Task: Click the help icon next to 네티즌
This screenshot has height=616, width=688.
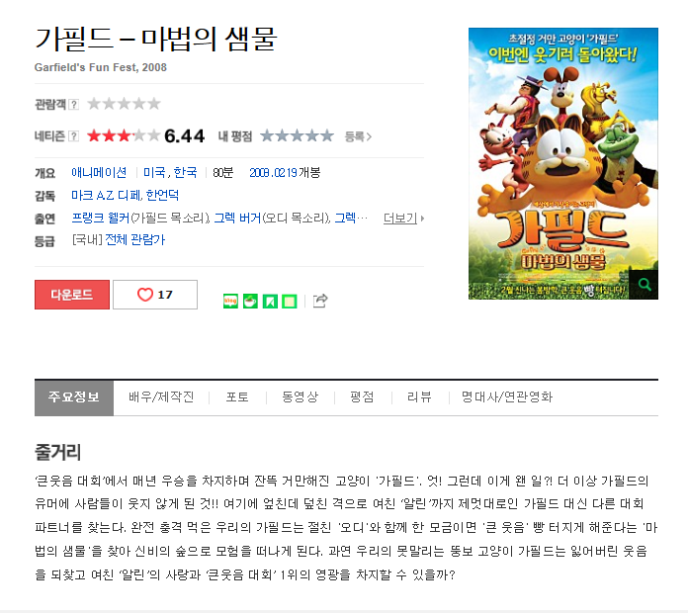Action: click(x=74, y=136)
